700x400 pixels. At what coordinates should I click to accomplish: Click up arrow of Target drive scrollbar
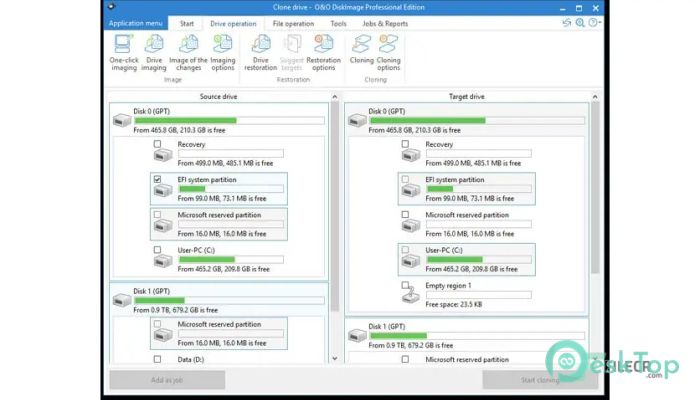tap(595, 96)
